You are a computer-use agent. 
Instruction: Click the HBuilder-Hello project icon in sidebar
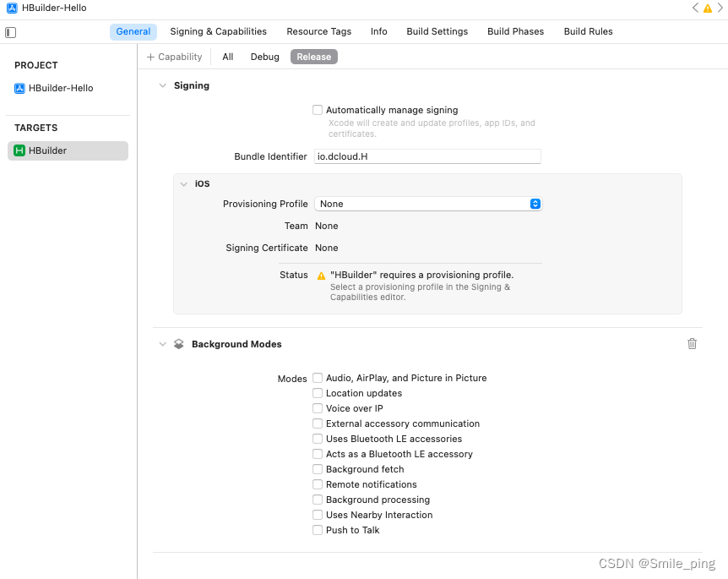coord(19,88)
